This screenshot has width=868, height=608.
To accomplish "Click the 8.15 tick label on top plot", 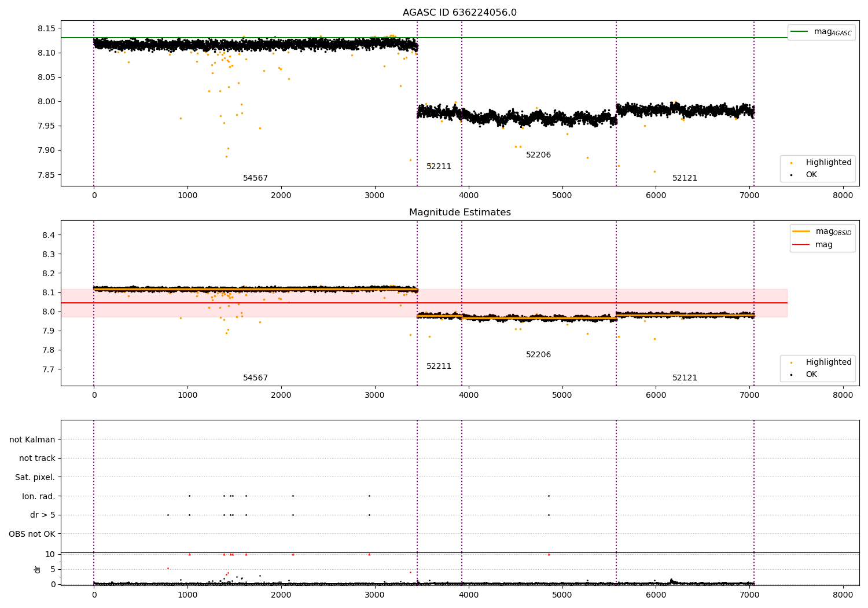I will [47, 28].
